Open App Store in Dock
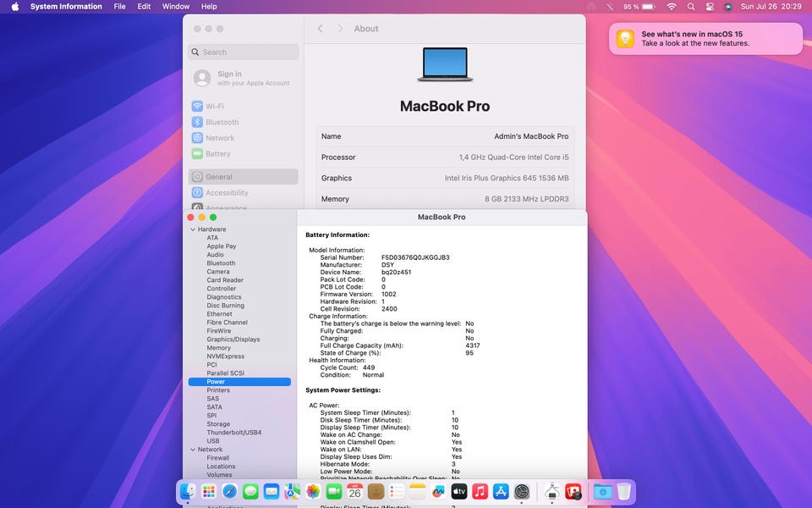Screen dimensions: 812x508 [x=501, y=491]
